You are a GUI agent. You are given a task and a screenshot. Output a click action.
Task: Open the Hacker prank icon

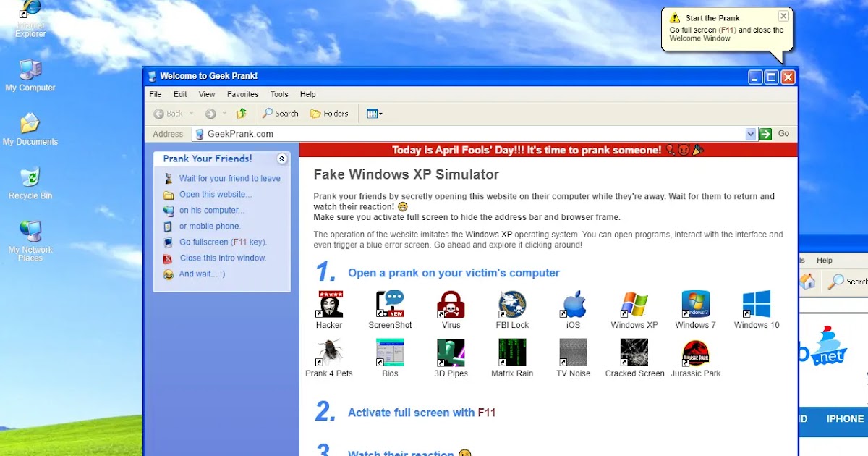330,305
